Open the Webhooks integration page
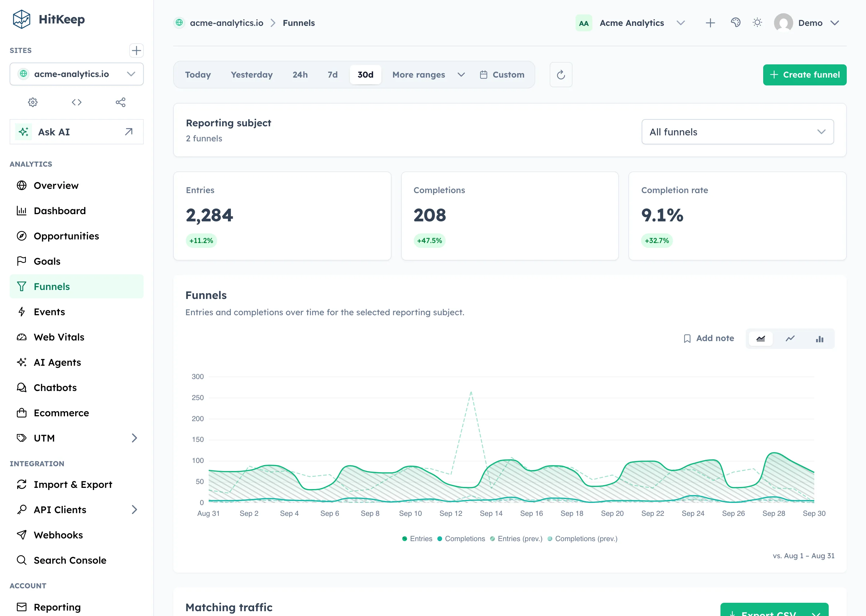The image size is (866, 616). 77,535
